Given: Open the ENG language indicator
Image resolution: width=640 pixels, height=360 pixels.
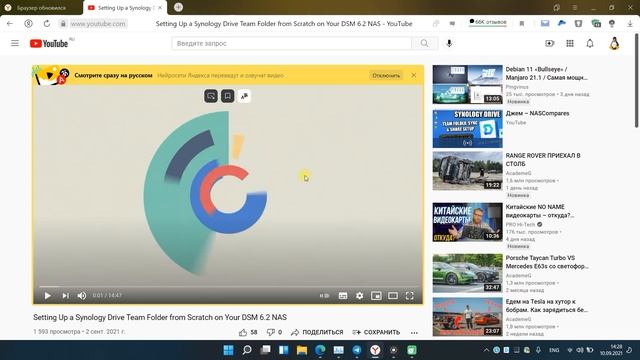Looking at the screenshot, I should pos(554,350).
